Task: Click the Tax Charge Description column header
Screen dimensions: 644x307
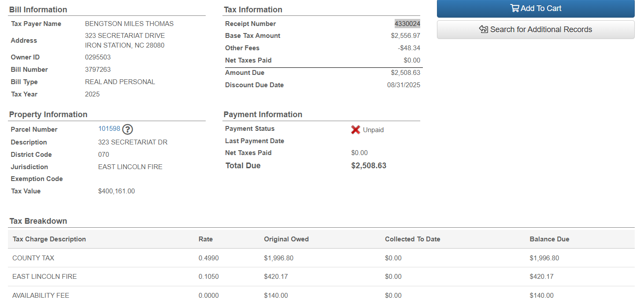Action: click(x=49, y=239)
